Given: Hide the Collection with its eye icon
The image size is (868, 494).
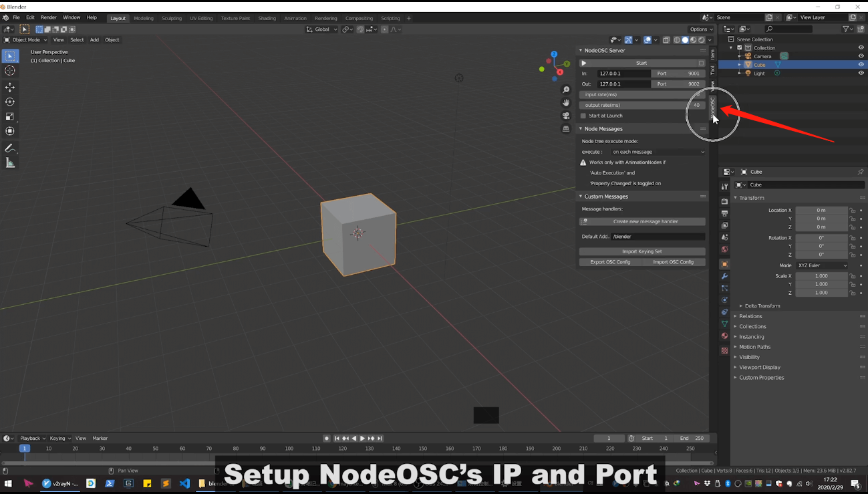Looking at the screenshot, I should pyautogui.click(x=861, y=47).
